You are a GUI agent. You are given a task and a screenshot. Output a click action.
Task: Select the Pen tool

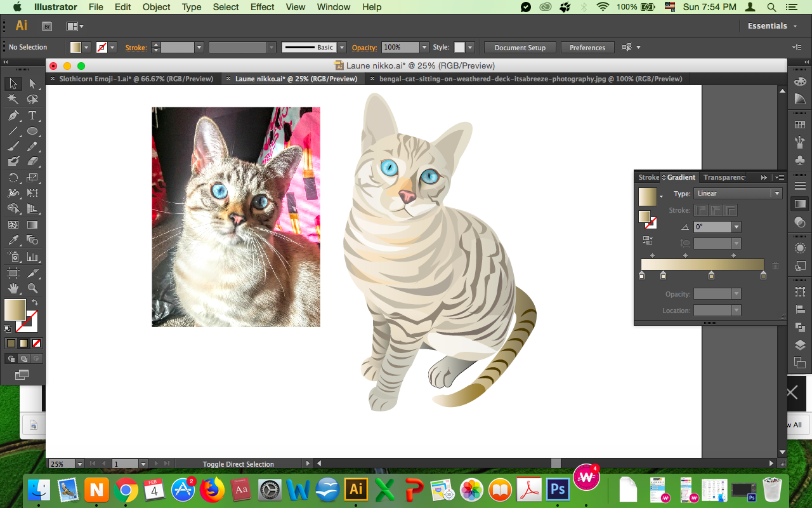[13, 116]
